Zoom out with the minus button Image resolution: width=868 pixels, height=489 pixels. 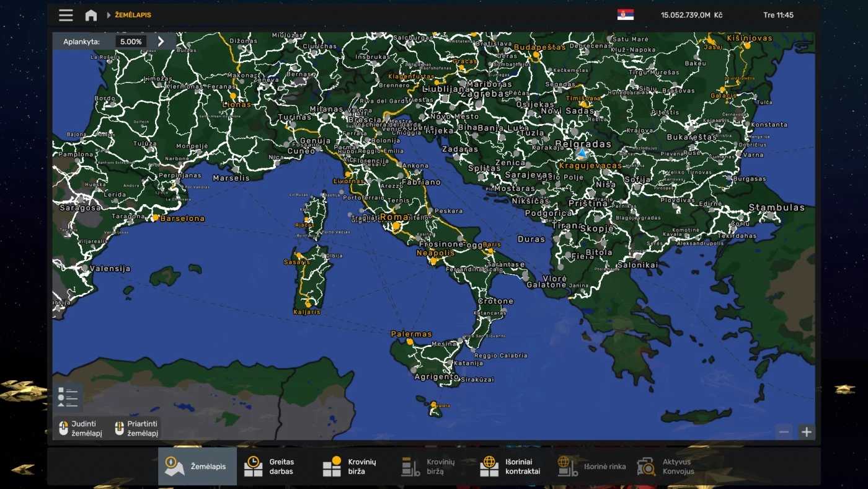pyautogui.click(x=784, y=433)
